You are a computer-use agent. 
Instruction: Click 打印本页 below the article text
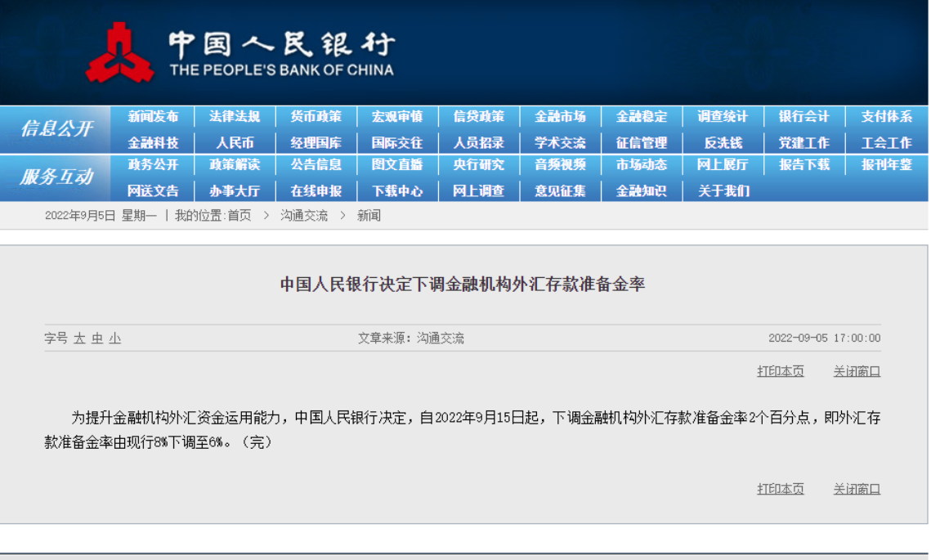pos(780,489)
